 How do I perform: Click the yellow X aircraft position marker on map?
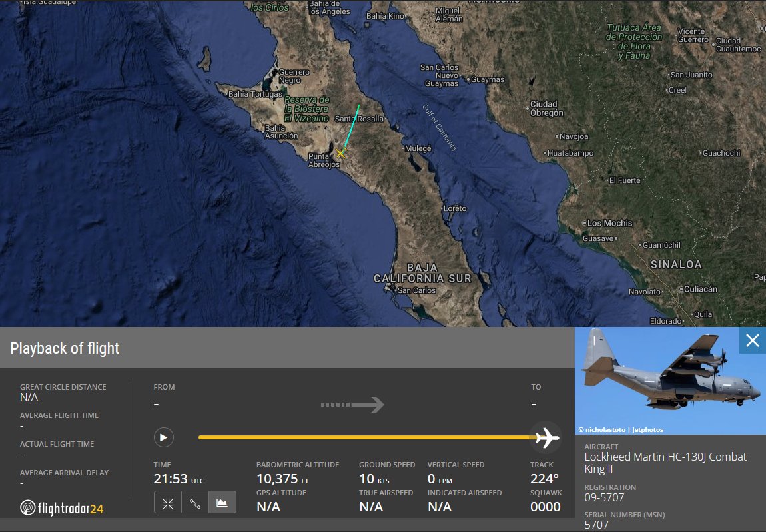click(340, 153)
